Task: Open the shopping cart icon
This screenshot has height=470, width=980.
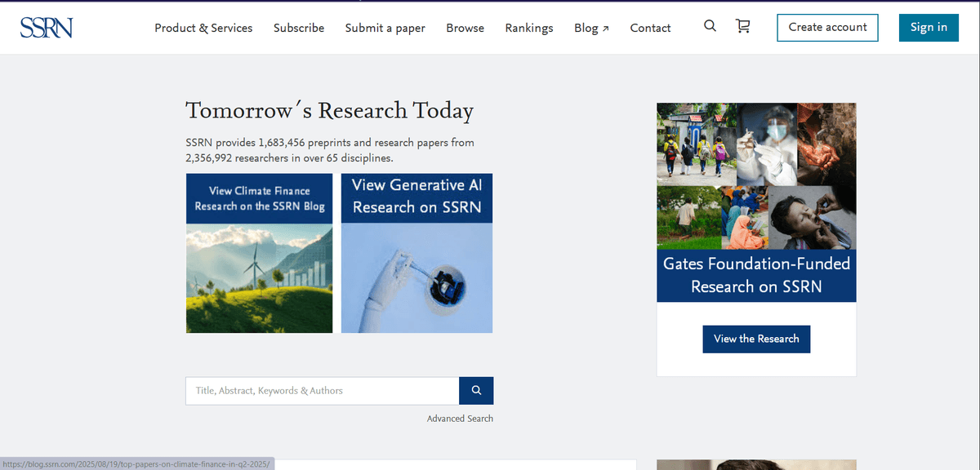Action: (x=742, y=26)
